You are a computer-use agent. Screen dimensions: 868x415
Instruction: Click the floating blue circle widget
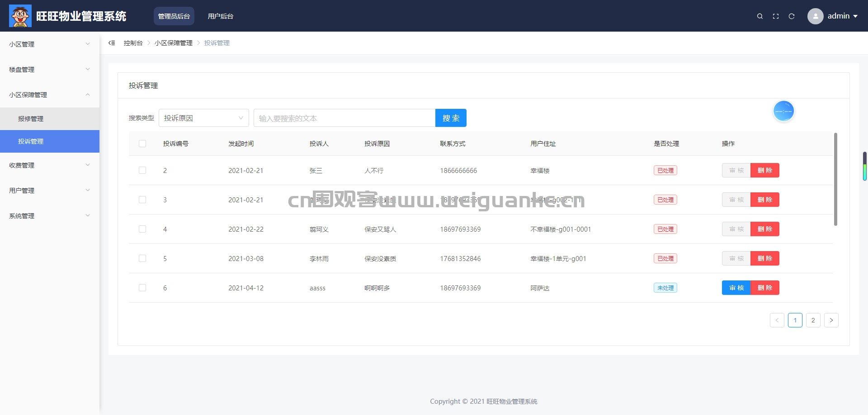(x=783, y=111)
